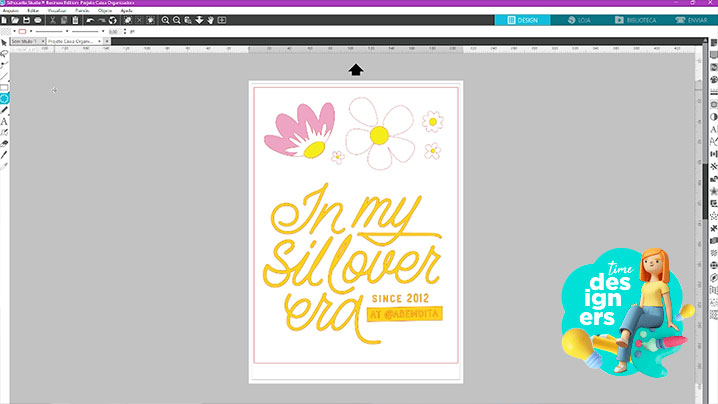718x404 pixels.
Task: Switch to the Sem título-1 document tab
Action: click(22, 42)
